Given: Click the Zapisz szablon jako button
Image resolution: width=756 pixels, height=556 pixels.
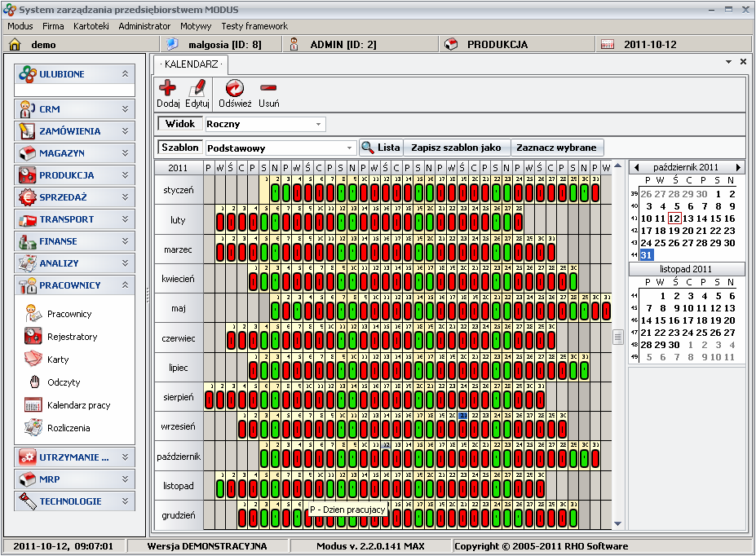Looking at the screenshot, I should (456, 148).
